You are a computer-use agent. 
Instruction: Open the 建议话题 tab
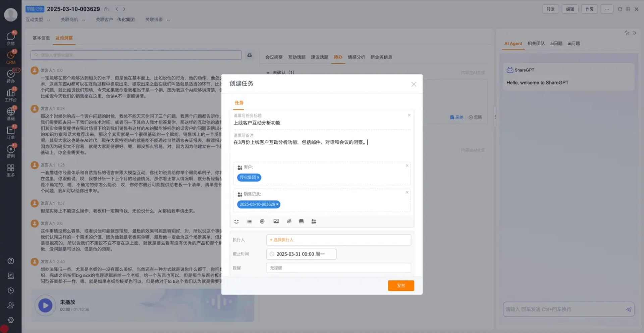click(320, 57)
